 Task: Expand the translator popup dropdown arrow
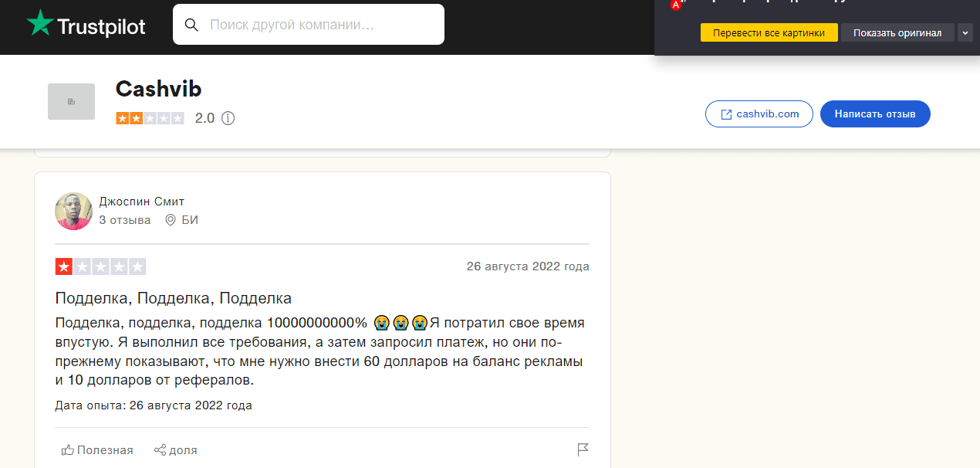[x=965, y=32]
